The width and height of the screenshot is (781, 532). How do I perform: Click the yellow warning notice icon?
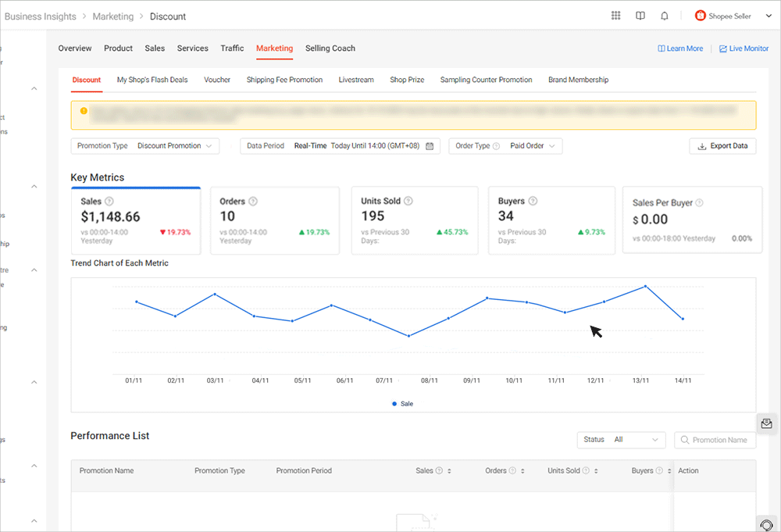point(84,111)
